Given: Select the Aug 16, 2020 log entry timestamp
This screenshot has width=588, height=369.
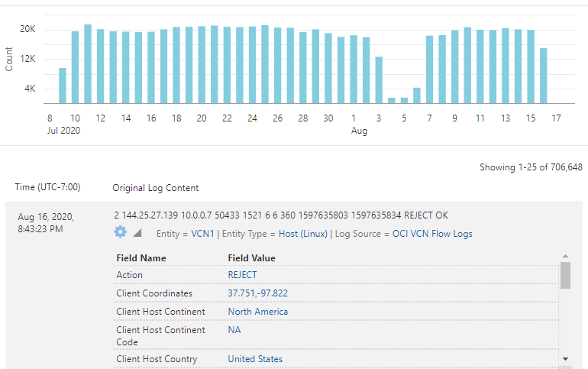Looking at the screenshot, I should click(x=47, y=222).
